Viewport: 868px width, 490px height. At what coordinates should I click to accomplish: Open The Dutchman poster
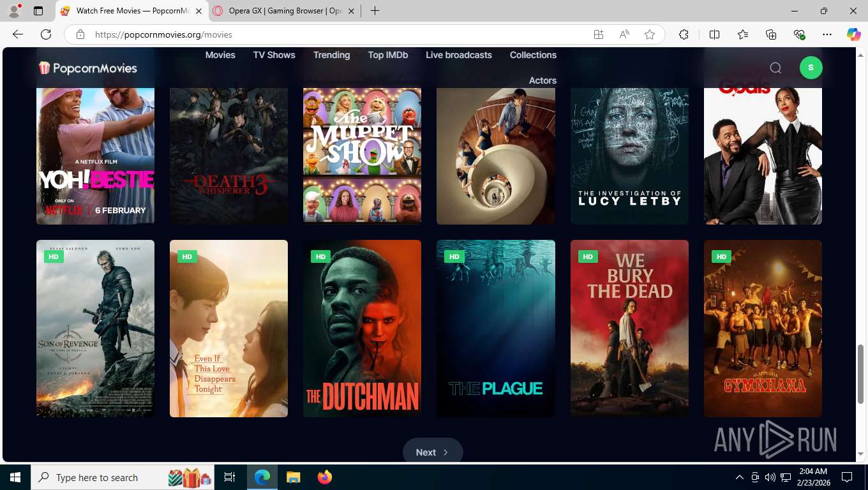pos(362,329)
